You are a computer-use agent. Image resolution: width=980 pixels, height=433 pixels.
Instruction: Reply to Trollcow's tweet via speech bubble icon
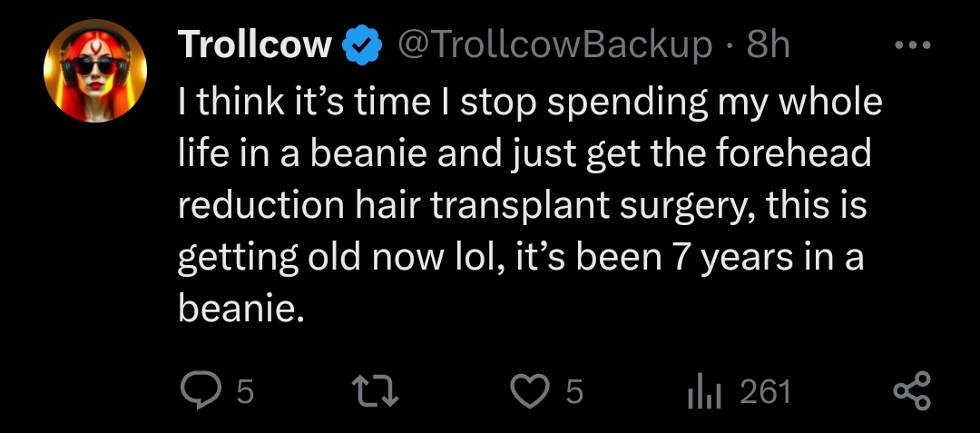(x=198, y=392)
